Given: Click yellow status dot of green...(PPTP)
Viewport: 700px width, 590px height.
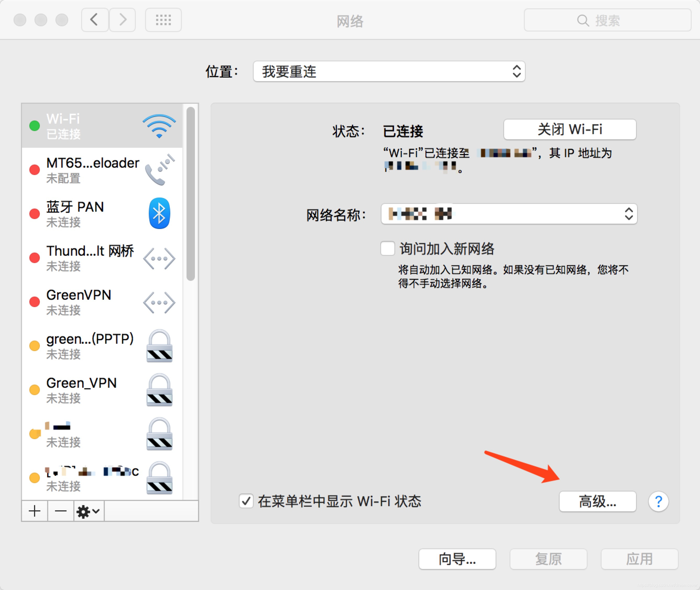Looking at the screenshot, I should click(34, 346).
